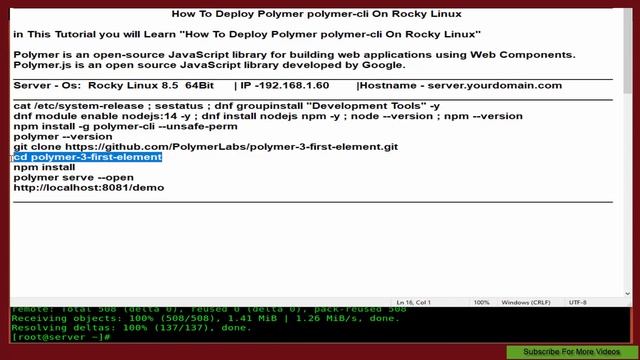Click the 'Resolving deltas: 100%' terminal line
640x360 pixels.
(x=131, y=328)
